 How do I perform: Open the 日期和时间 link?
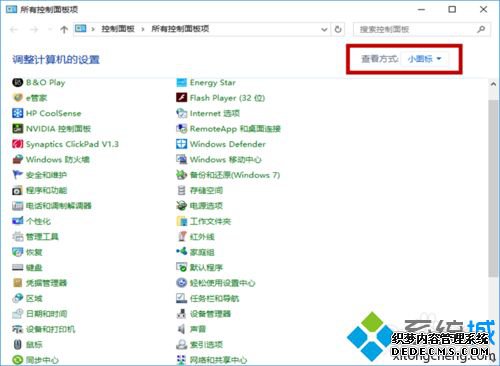click(x=46, y=314)
